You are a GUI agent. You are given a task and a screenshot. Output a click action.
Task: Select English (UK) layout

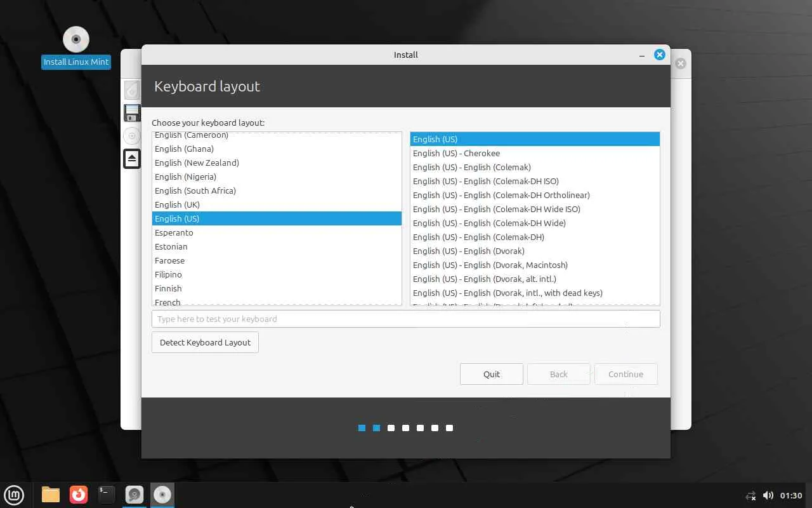(x=277, y=204)
